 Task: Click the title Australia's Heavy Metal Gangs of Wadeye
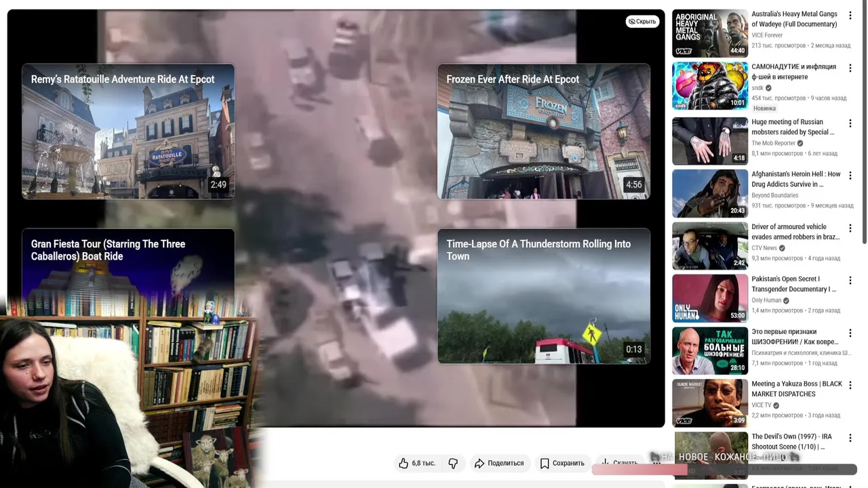[794, 19]
